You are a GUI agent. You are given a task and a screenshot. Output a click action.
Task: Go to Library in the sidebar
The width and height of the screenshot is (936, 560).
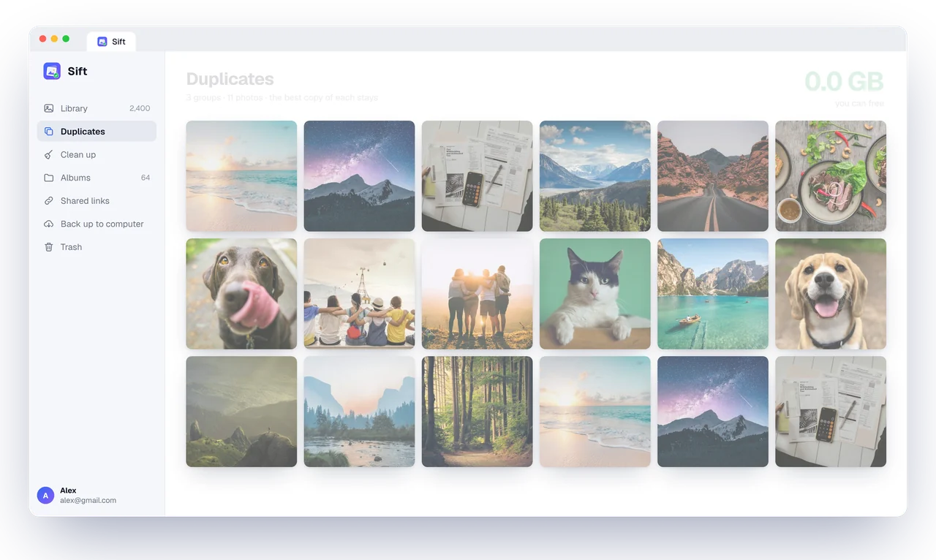coord(97,108)
